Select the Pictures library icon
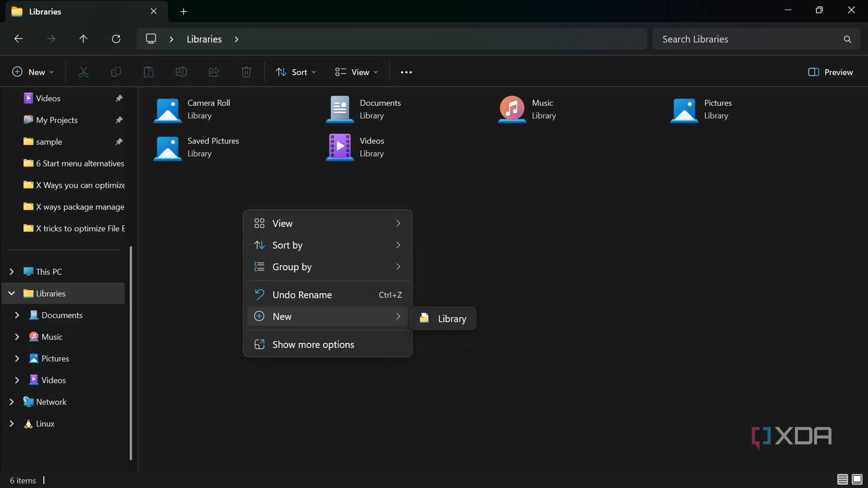The width and height of the screenshot is (868, 488). pyautogui.click(x=685, y=109)
